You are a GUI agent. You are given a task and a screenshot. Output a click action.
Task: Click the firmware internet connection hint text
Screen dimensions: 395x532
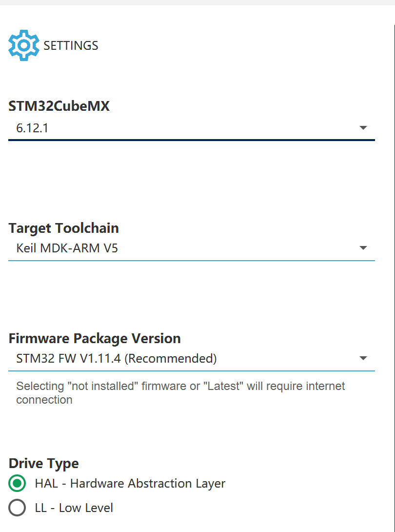180,392
